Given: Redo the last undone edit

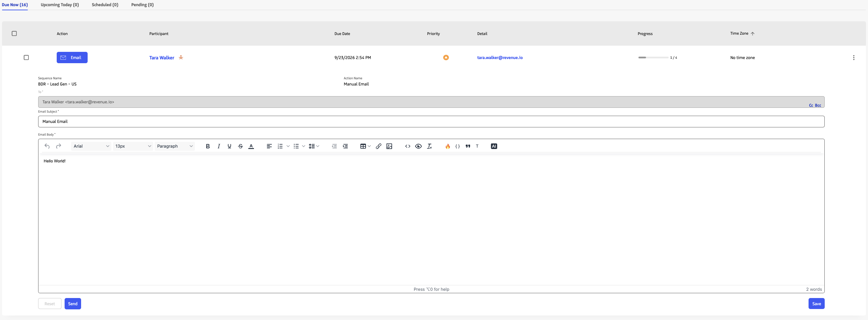Looking at the screenshot, I should point(58,146).
